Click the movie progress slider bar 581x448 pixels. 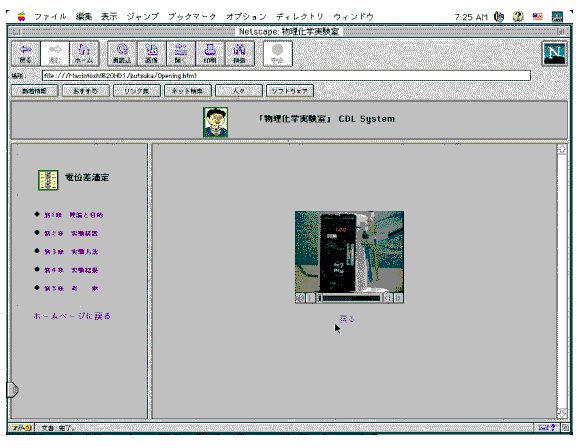coord(351,298)
